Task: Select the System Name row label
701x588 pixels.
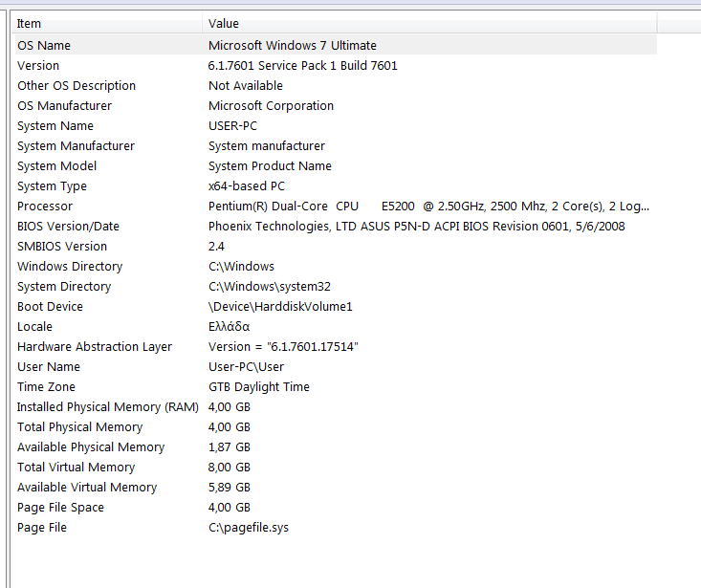Action: coord(55,126)
